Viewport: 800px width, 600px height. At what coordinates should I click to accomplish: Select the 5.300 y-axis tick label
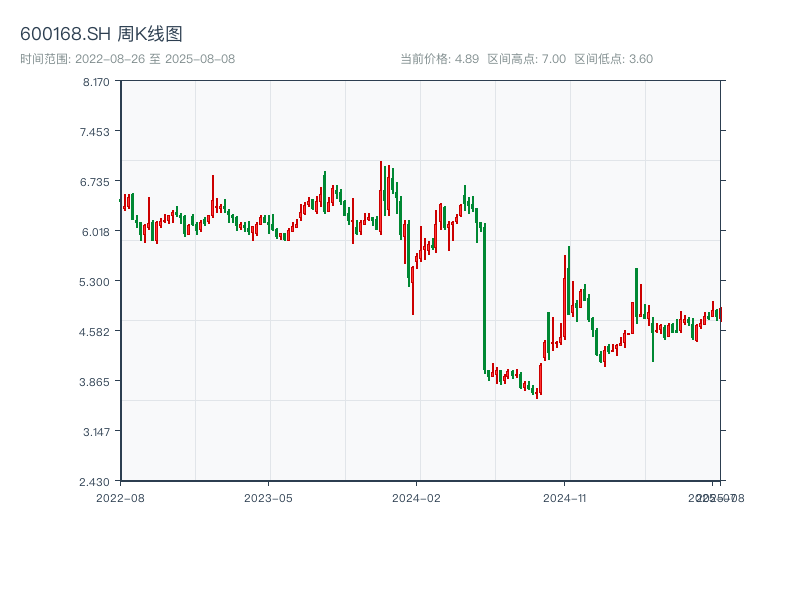97,281
